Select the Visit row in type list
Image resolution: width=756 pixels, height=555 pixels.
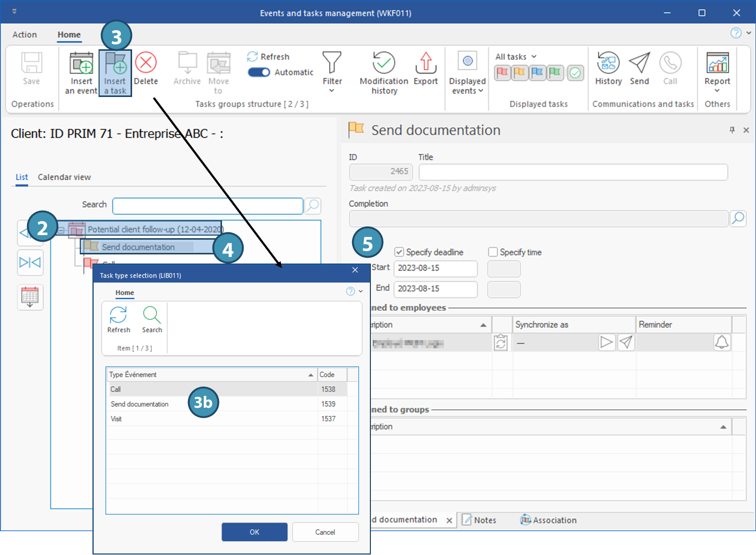(117, 419)
